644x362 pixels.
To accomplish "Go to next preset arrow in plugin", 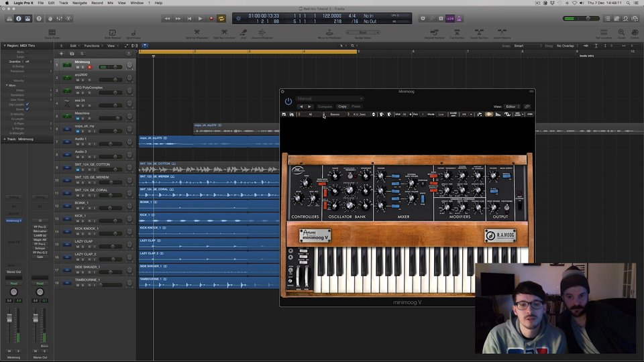I will (x=310, y=107).
